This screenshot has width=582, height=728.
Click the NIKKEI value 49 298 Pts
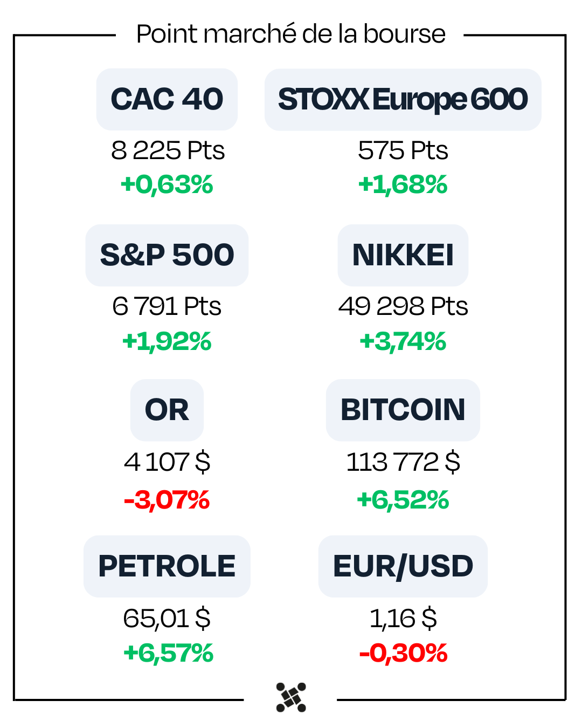[x=403, y=306]
